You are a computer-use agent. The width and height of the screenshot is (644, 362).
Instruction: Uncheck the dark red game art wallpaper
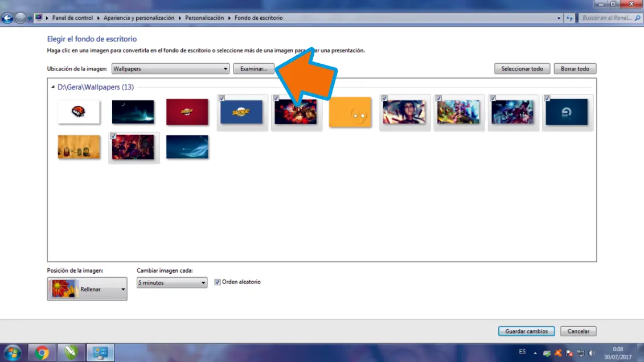click(x=276, y=98)
